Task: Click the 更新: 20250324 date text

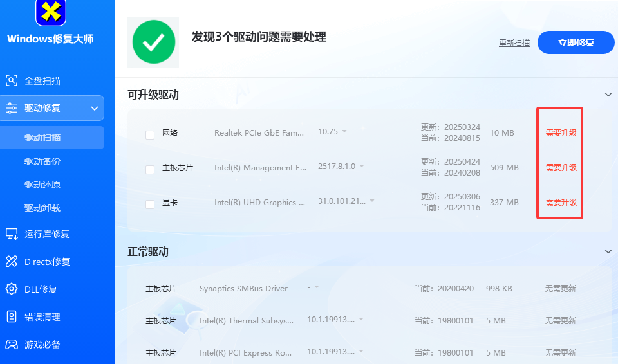Action: pyautogui.click(x=451, y=127)
